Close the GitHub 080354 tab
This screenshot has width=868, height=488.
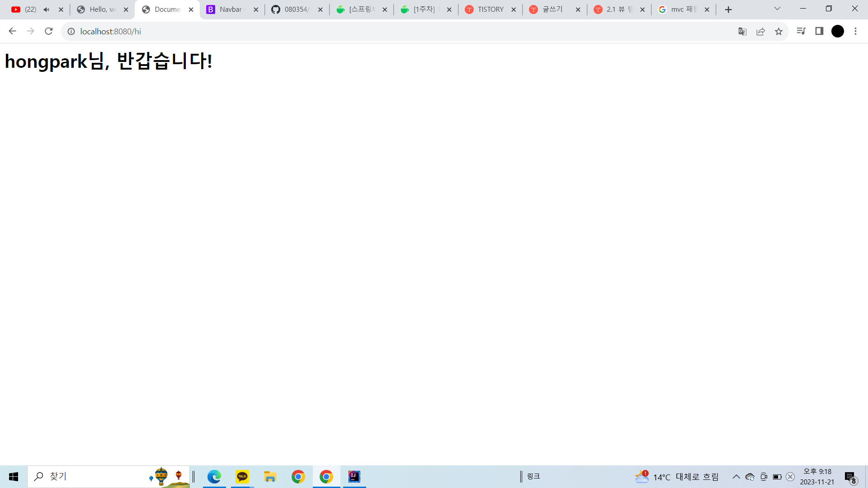tap(321, 9)
